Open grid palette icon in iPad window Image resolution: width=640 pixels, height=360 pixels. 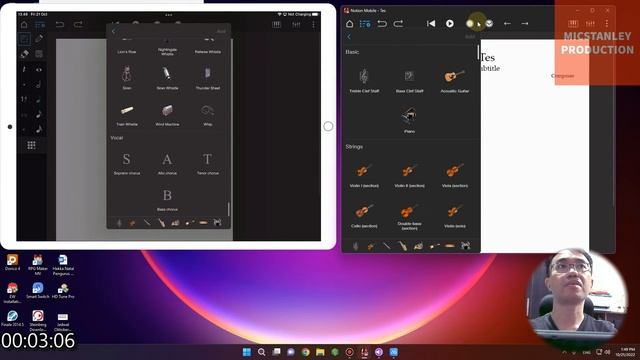[x=31, y=145]
